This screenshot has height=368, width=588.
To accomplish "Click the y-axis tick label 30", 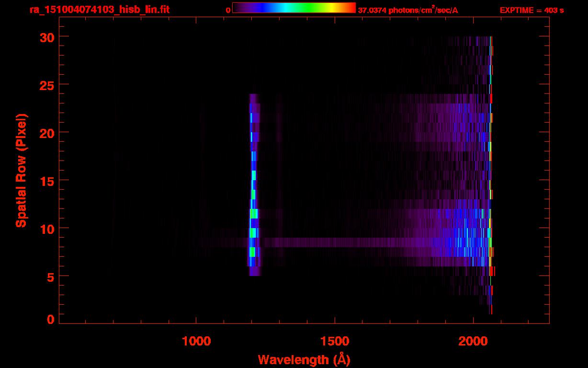I will coord(46,37).
